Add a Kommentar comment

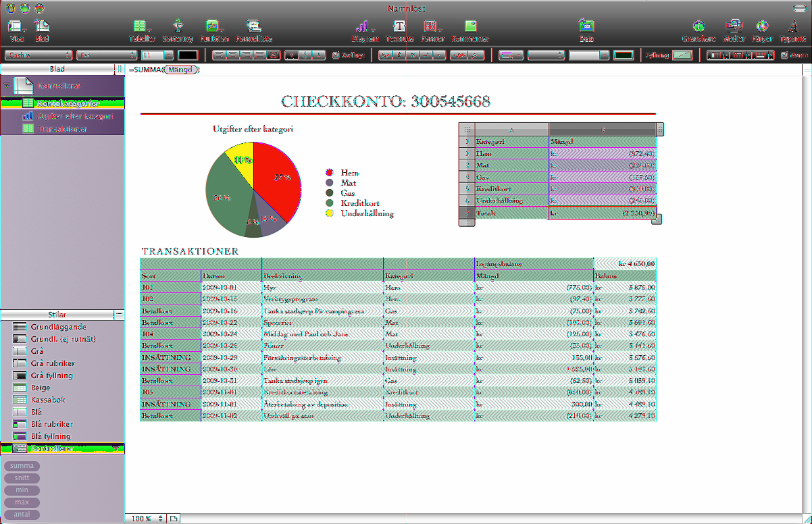(471, 31)
